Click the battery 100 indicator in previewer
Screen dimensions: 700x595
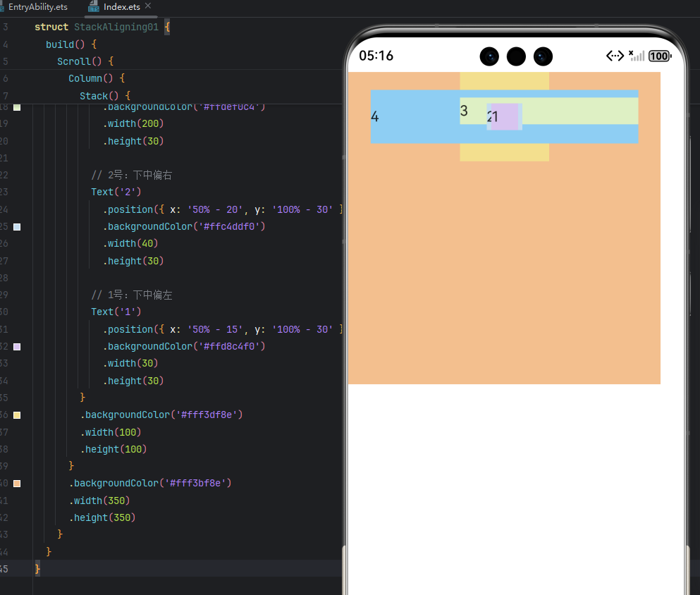[x=660, y=56]
